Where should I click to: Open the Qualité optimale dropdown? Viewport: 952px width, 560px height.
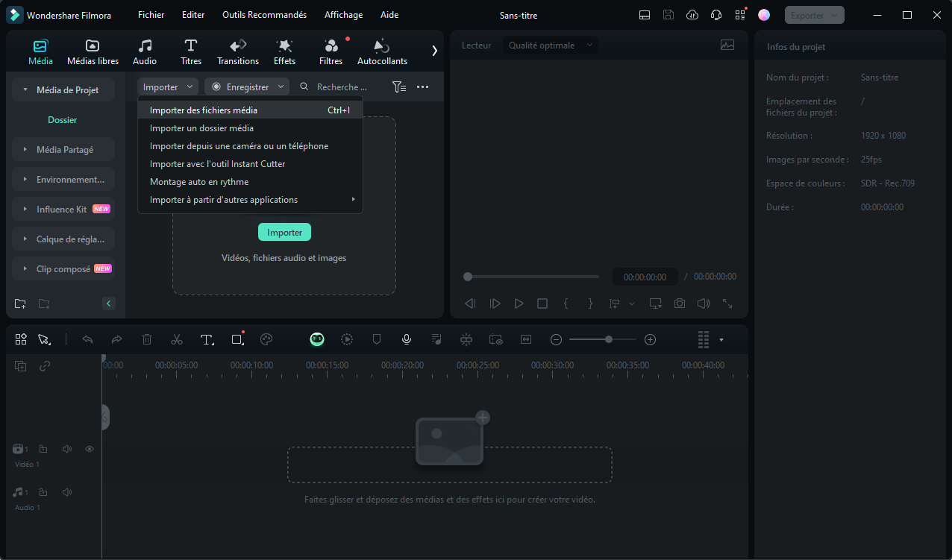tap(551, 45)
